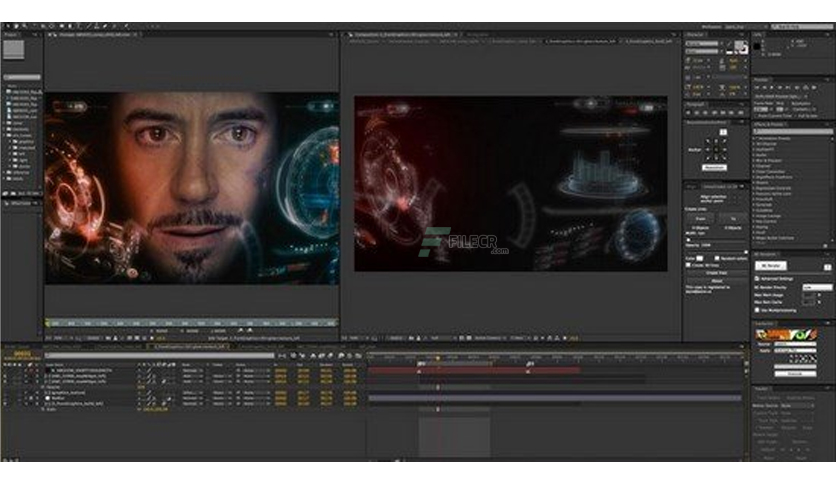Start RAM Preview from Preview panel
The height and width of the screenshot is (484, 836).
814,87
